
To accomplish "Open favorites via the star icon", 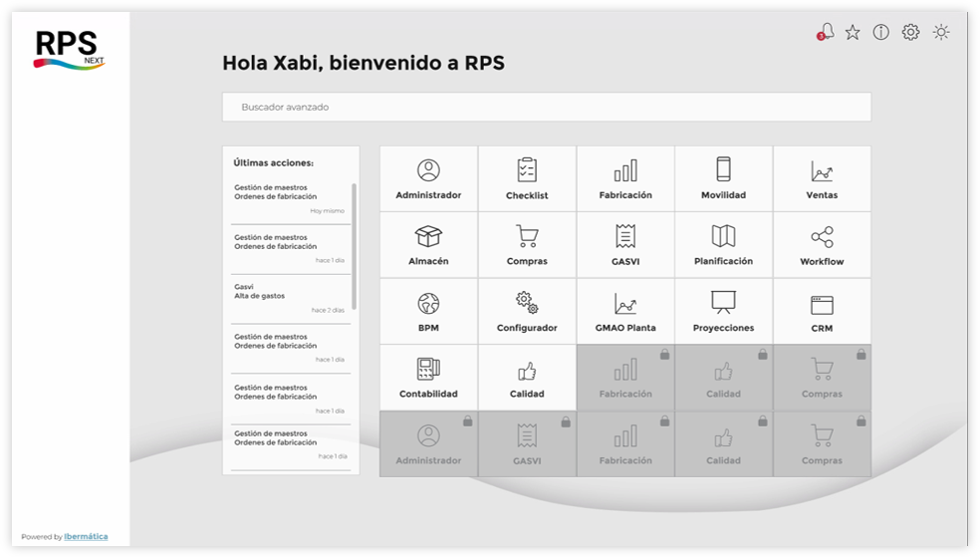I will coord(853,32).
